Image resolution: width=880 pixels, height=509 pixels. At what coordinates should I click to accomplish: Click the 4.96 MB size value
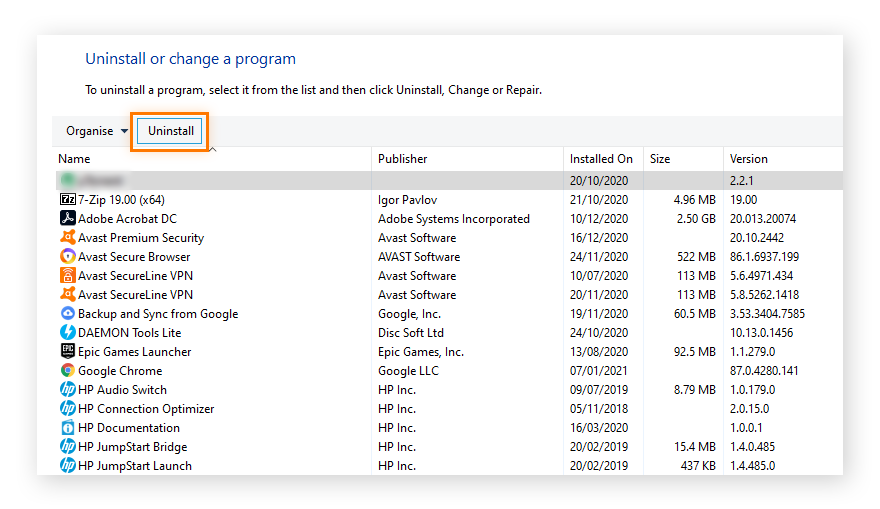[694, 200]
